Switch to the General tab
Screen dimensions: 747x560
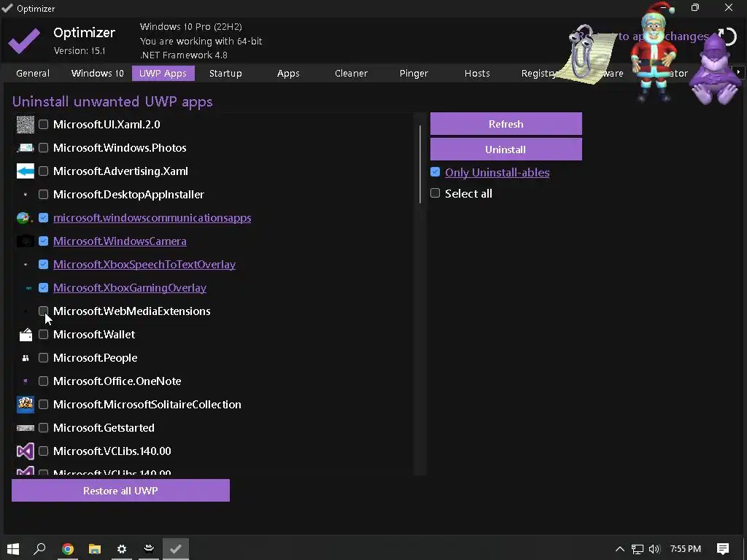point(33,74)
